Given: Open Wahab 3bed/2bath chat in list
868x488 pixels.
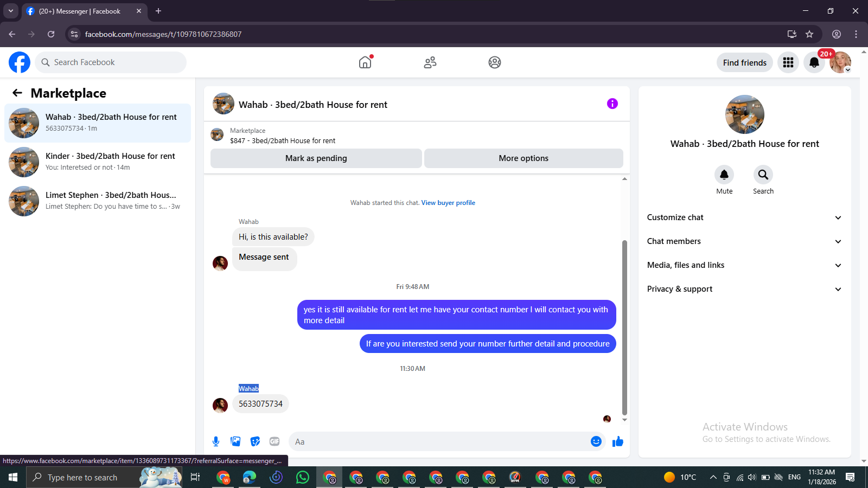Looking at the screenshot, I should 98,123.
